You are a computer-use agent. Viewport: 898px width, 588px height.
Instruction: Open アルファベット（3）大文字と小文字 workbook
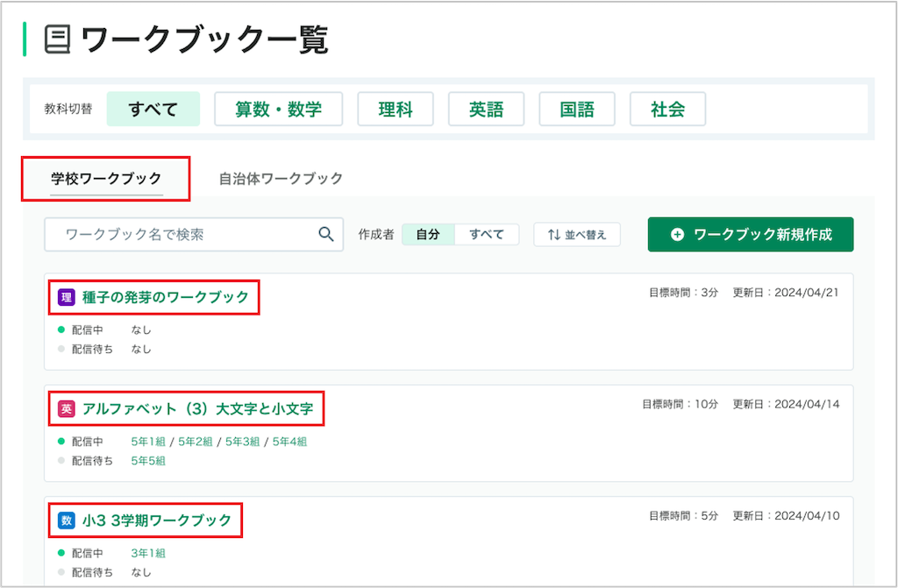(197, 408)
